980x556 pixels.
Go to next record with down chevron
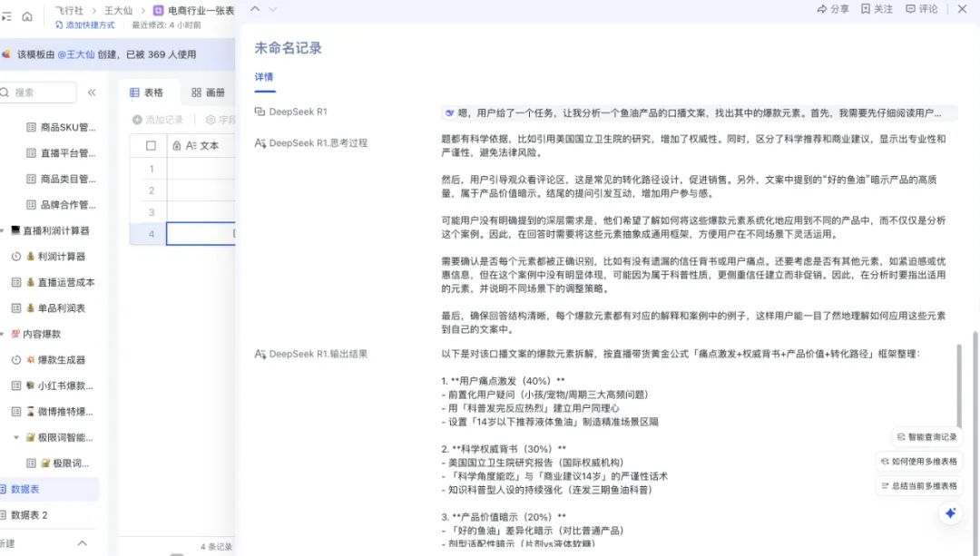point(272,9)
